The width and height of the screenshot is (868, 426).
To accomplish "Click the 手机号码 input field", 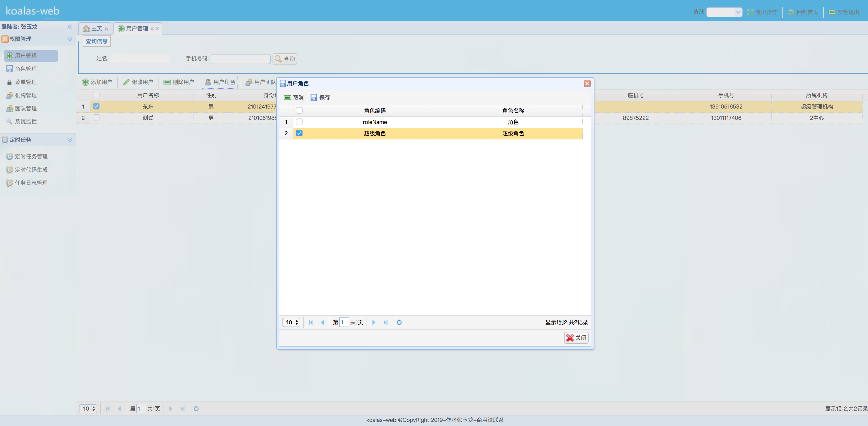I will (241, 59).
